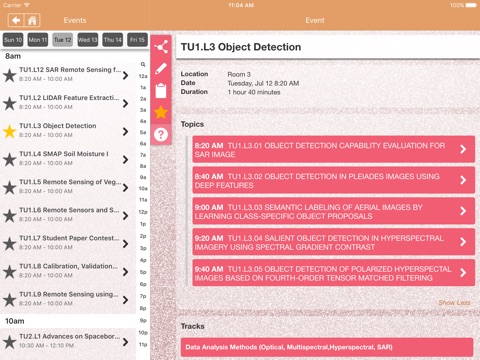The width and height of the screenshot is (480, 360).
Task: Star the TU1.L12 SAR Remote Sensing session
Action: tap(10, 75)
